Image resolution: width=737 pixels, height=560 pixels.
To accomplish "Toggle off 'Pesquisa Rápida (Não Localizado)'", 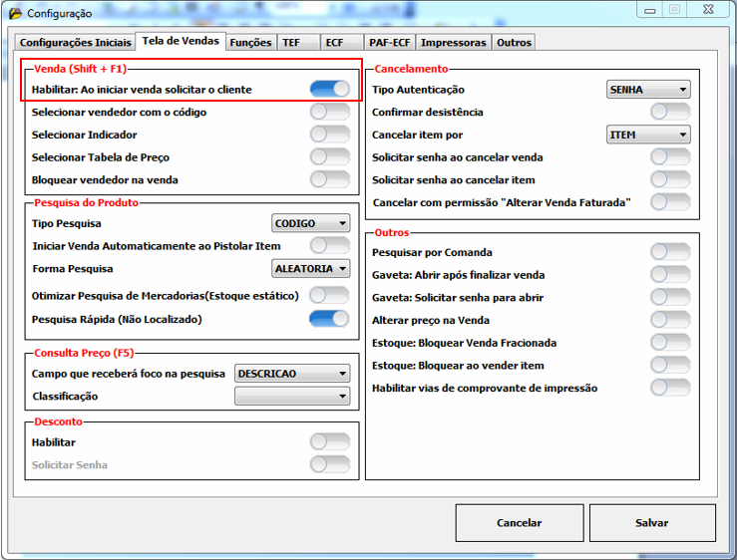I will (329, 319).
